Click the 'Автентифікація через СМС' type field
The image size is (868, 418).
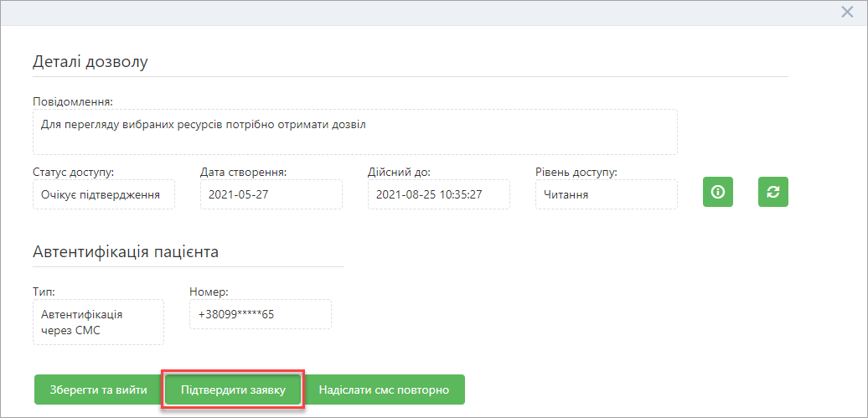click(98, 323)
